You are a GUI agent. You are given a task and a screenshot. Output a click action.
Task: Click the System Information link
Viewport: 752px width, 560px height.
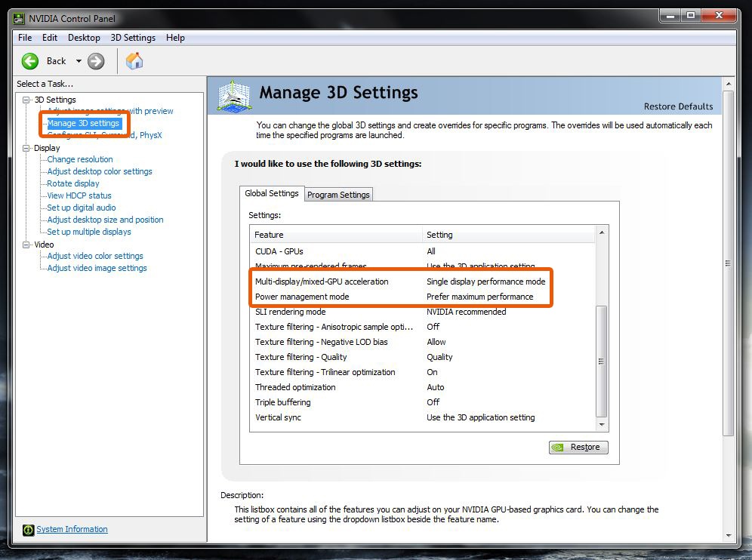72,529
